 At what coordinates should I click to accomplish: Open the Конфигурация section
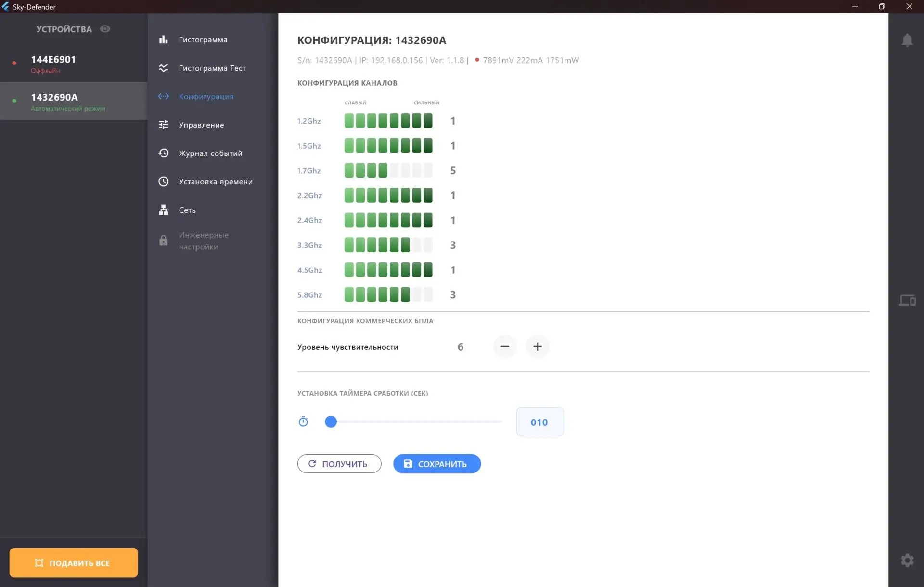pyautogui.click(x=213, y=96)
